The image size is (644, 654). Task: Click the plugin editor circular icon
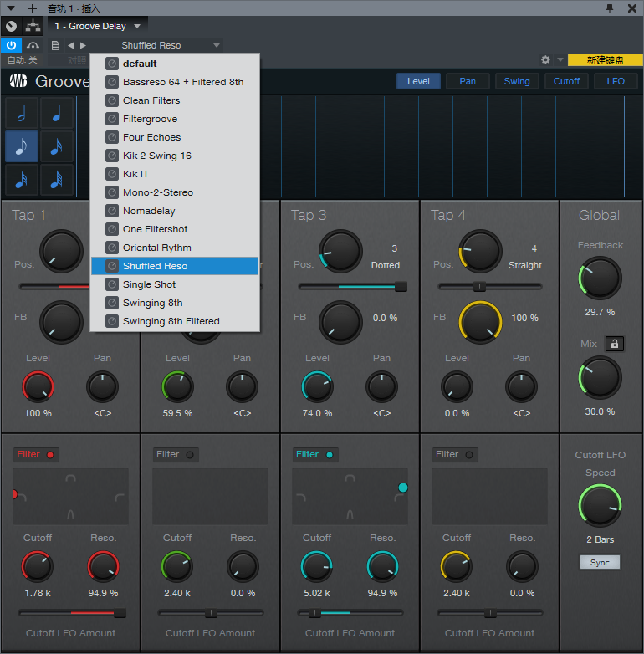[11, 26]
